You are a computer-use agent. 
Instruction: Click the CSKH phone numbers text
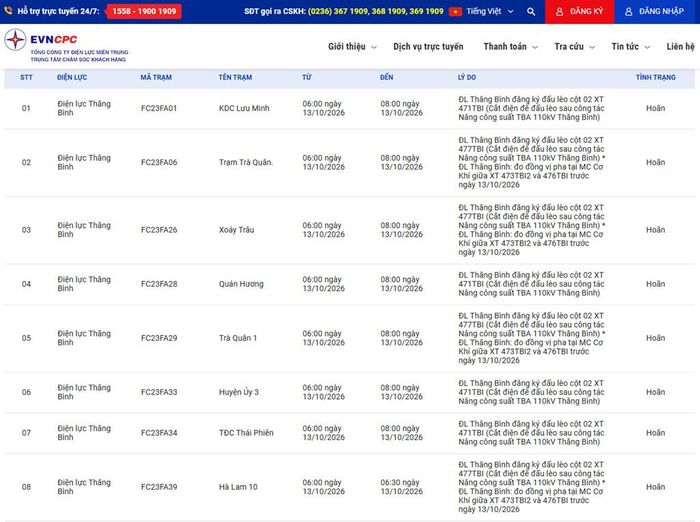(375, 11)
